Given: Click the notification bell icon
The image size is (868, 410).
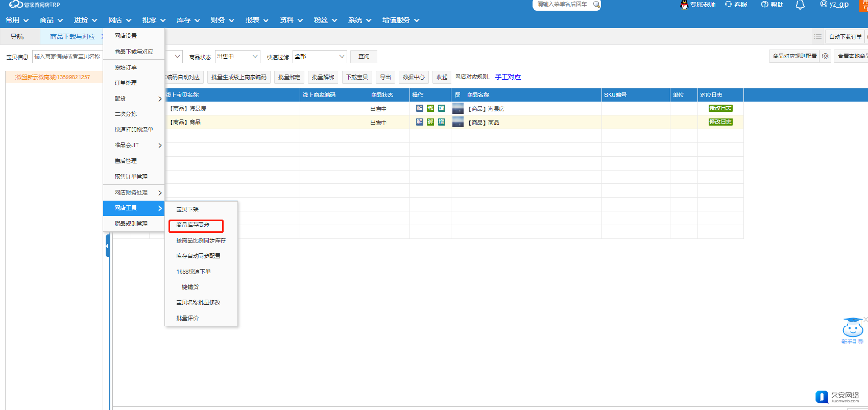Looking at the screenshot, I should pyautogui.click(x=800, y=5).
